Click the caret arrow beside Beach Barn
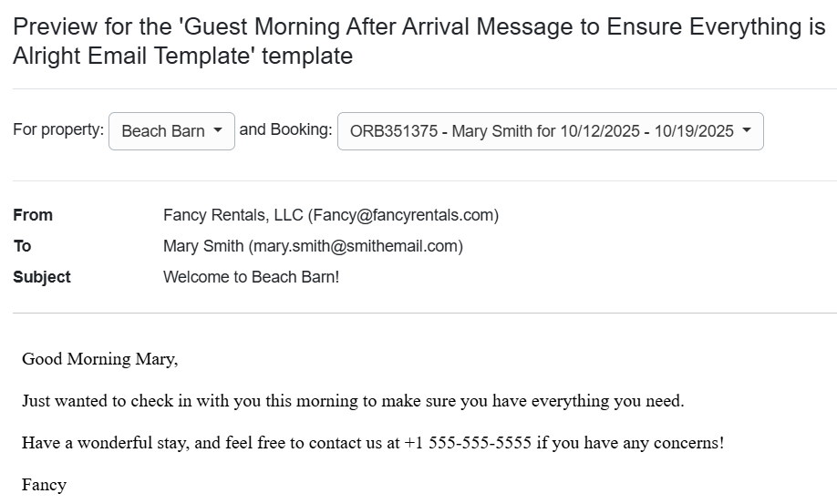 point(218,130)
